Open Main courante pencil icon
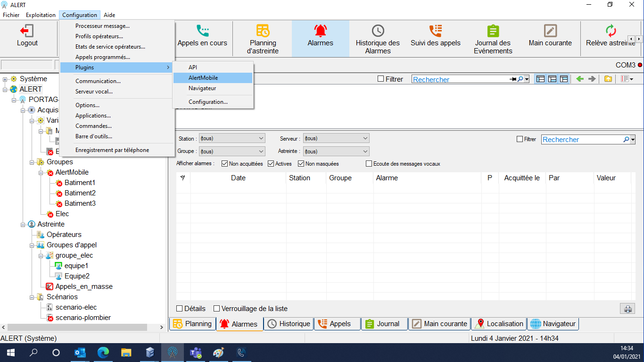The width and height of the screenshot is (644, 362). point(550,31)
